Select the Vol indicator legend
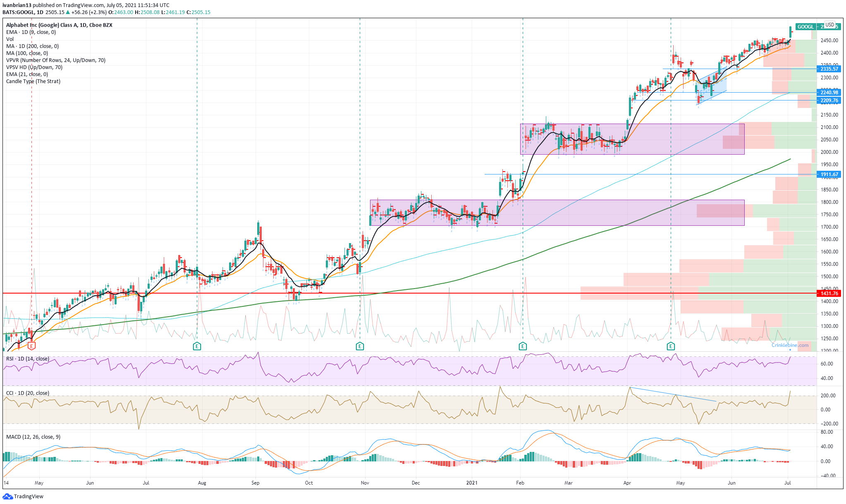Image resolution: width=846 pixels, height=504 pixels. 10,39
